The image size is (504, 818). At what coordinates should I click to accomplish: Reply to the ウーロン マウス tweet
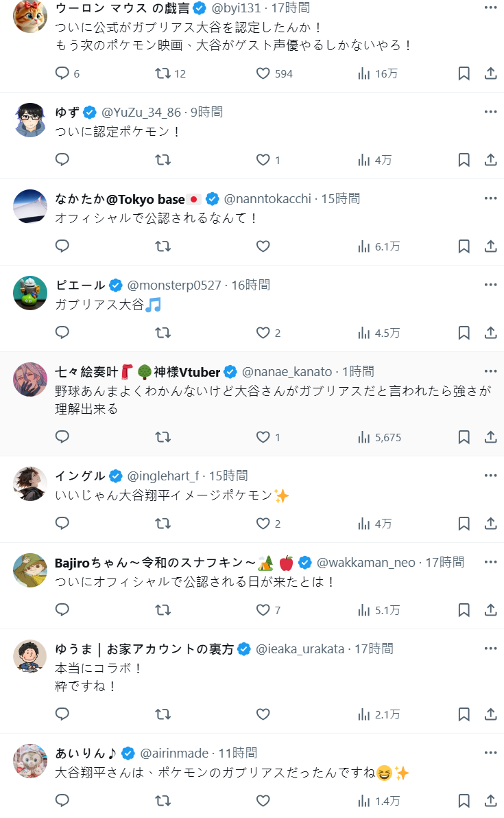[62, 73]
